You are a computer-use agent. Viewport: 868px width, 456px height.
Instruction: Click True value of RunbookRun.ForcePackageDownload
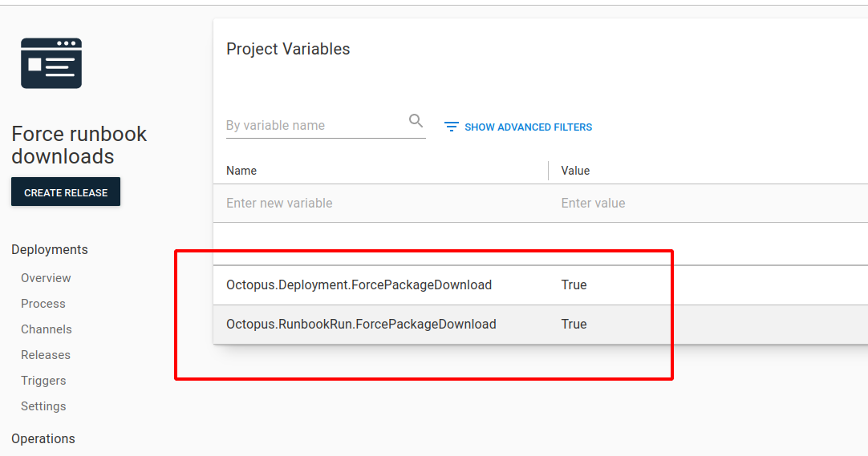574,325
